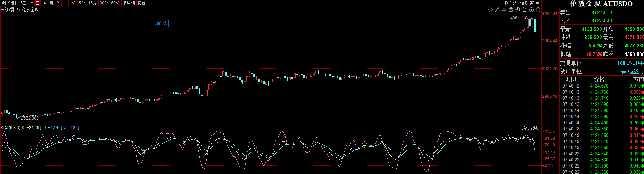
Task: Toggle the eye visibility icon
Action: [504, 10]
